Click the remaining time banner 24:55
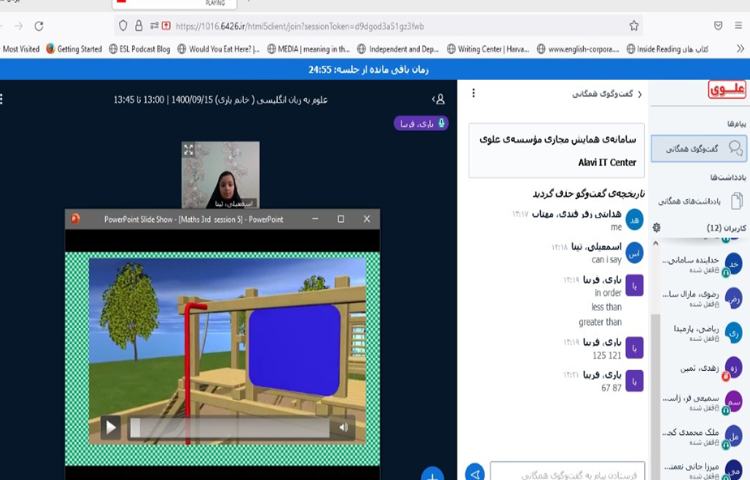750x480 pixels. pyautogui.click(x=368, y=70)
